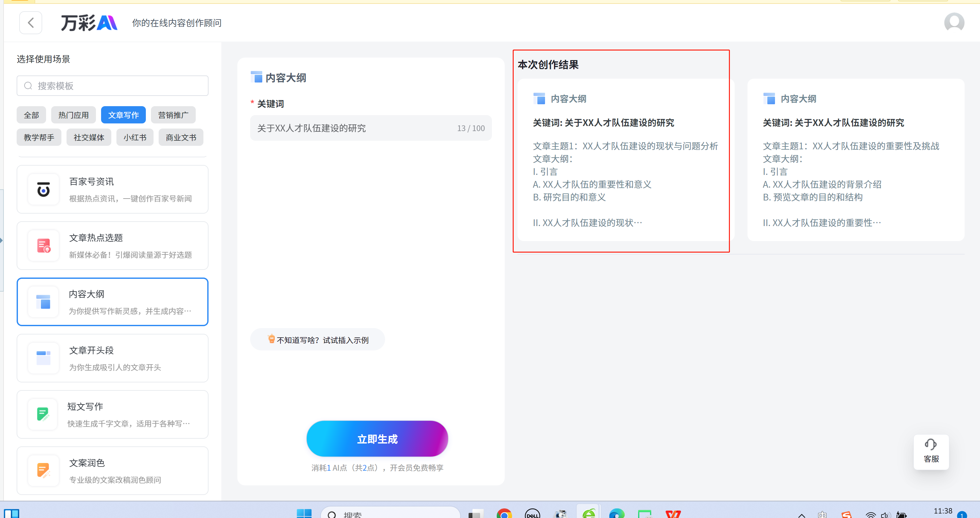Click 快速生成千字文章 description of 短文写作

[x=129, y=424]
